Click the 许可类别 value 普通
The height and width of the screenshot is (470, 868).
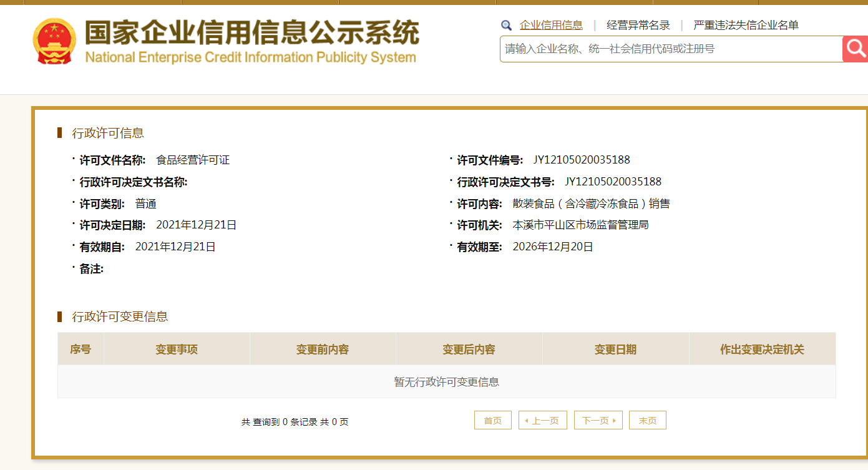click(x=146, y=203)
